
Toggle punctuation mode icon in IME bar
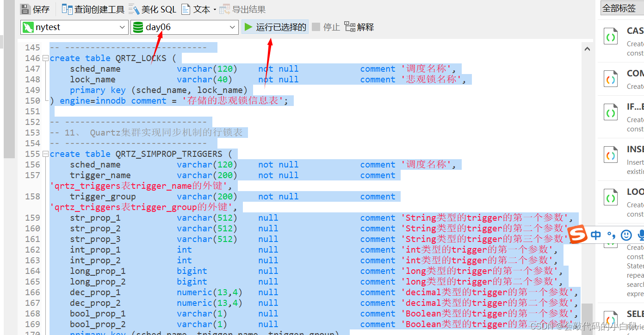(611, 235)
